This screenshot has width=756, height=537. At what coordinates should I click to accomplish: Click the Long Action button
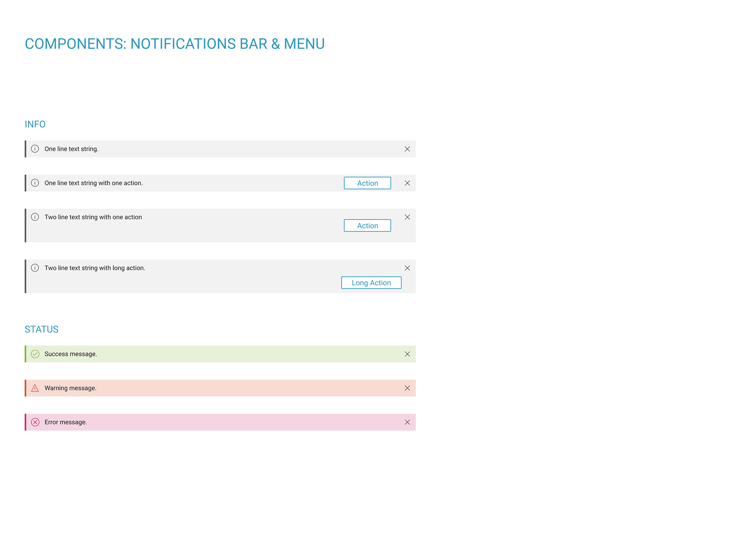point(371,283)
